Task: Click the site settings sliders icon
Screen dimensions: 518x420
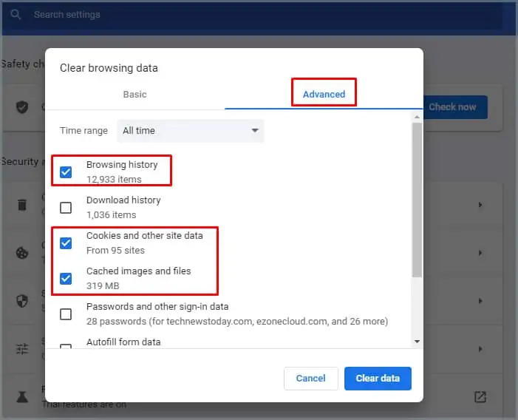Action: tap(22, 348)
